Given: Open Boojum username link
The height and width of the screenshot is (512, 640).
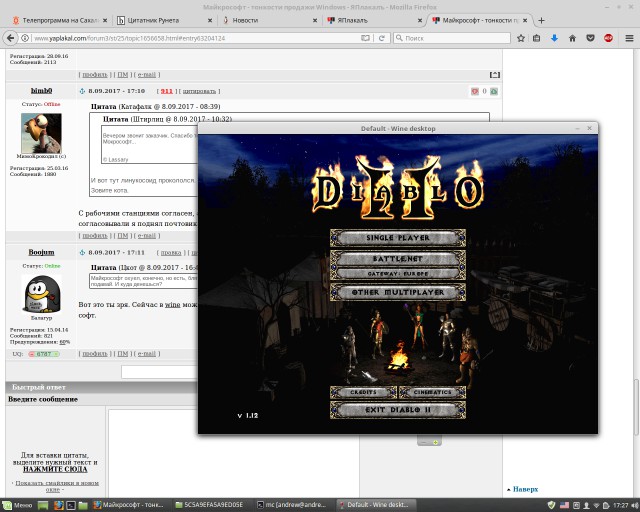Looking at the screenshot, I should point(41,252).
